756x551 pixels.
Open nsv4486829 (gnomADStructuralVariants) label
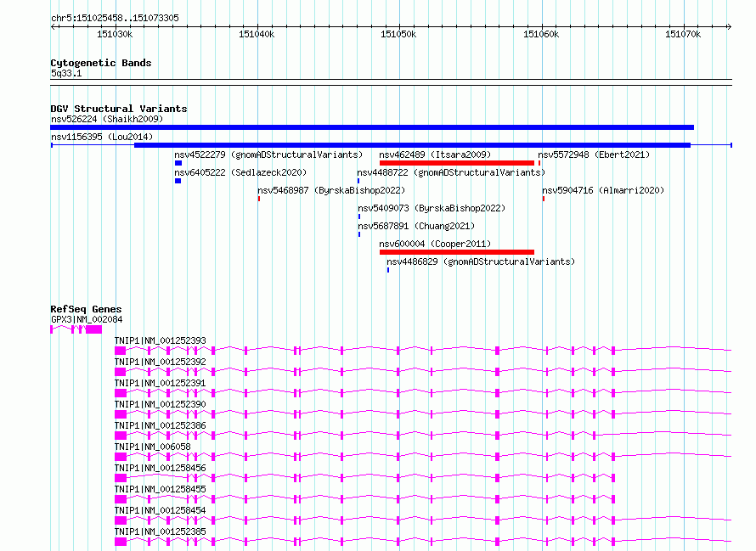[x=481, y=261]
